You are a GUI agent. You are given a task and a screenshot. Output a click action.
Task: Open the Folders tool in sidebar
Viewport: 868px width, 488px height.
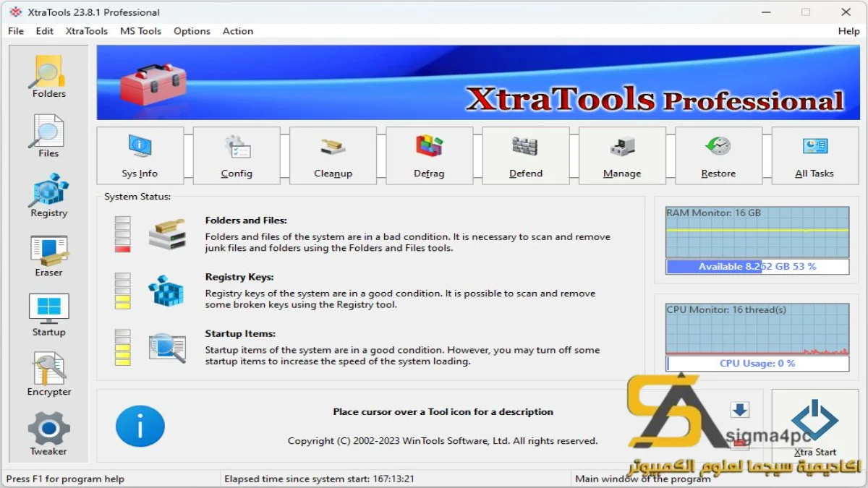pos(48,77)
